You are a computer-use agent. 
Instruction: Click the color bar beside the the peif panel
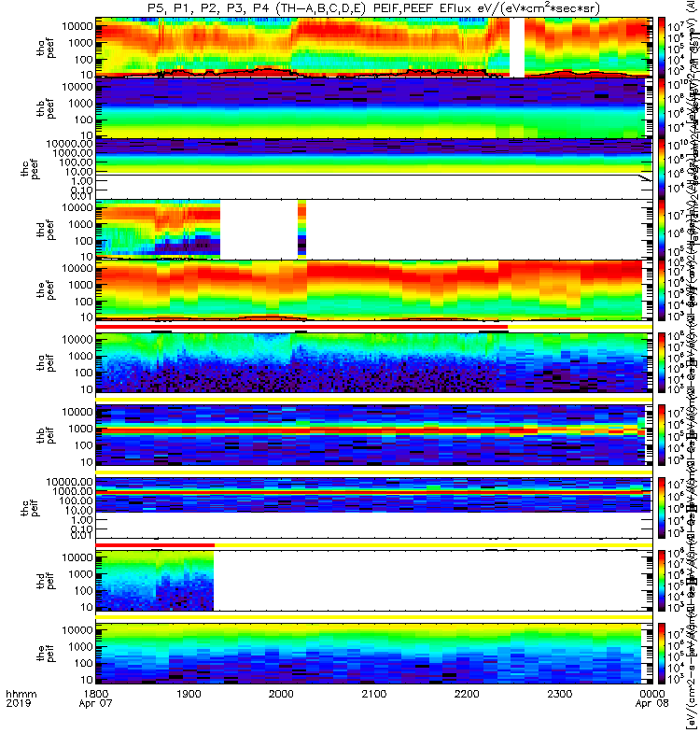coord(662,653)
